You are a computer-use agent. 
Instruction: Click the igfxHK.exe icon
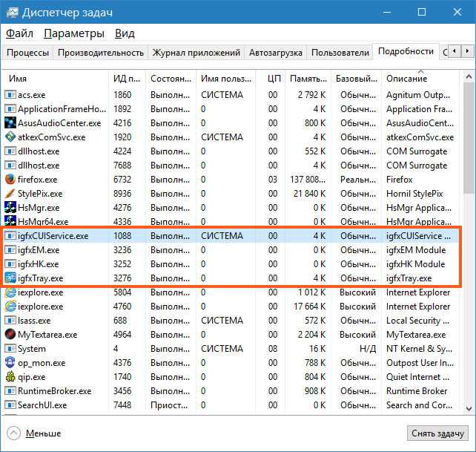point(10,263)
